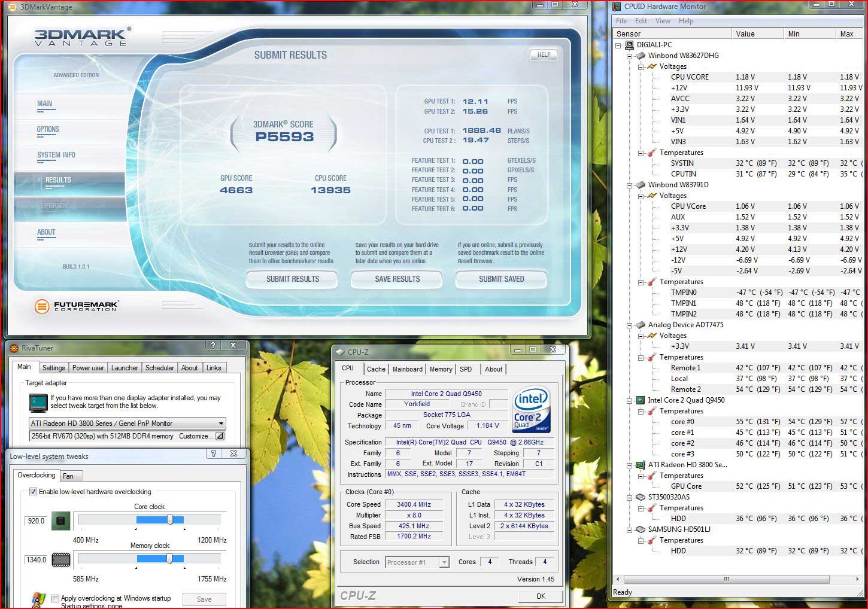Click the memory chip icon beside 1340.0
This screenshot has width=868, height=609.
[x=61, y=560]
